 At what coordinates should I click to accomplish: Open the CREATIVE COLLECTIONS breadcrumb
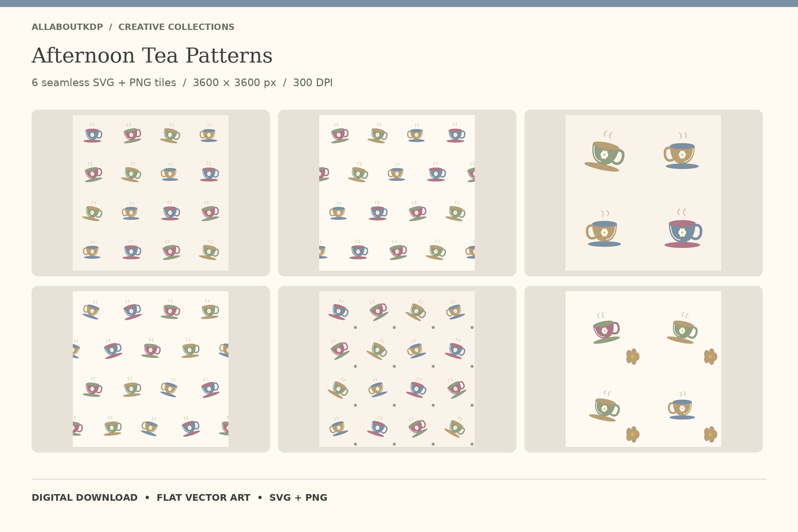pyautogui.click(x=176, y=27)
